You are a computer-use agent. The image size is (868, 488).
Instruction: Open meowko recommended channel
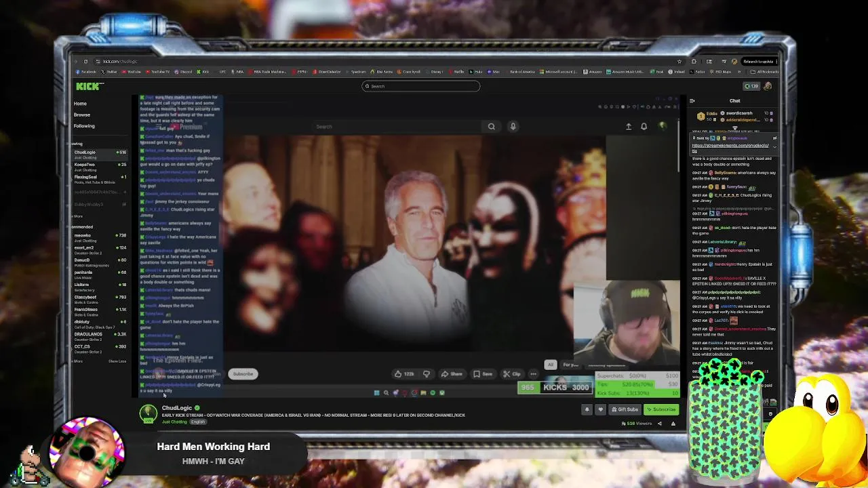click(100, 237)
